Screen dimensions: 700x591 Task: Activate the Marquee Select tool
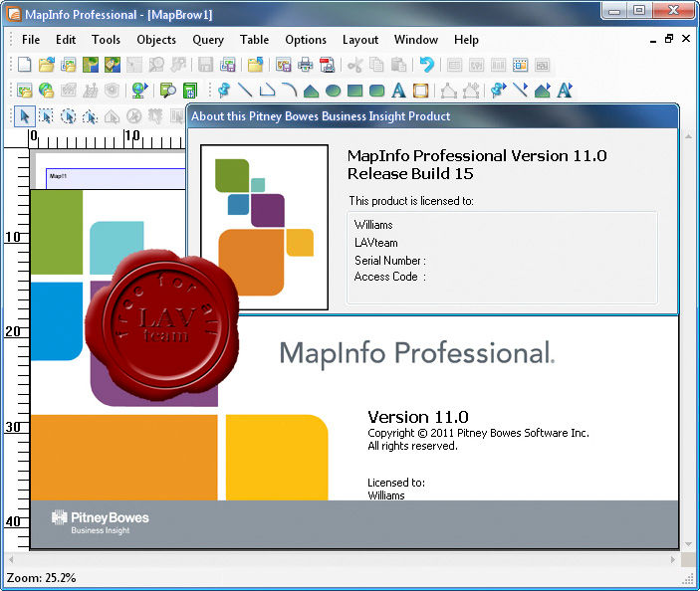pyautogui.click(x=46, y=116)
